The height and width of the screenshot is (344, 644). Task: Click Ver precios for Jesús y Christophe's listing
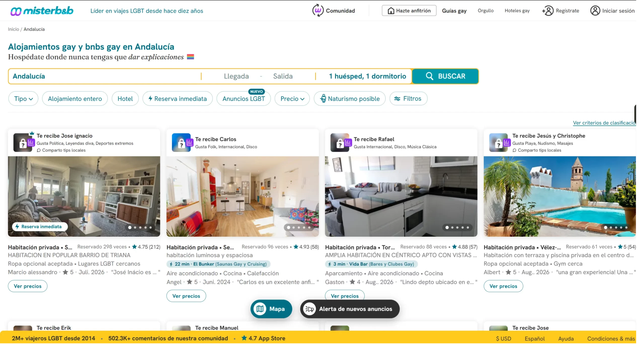point(503,286)
